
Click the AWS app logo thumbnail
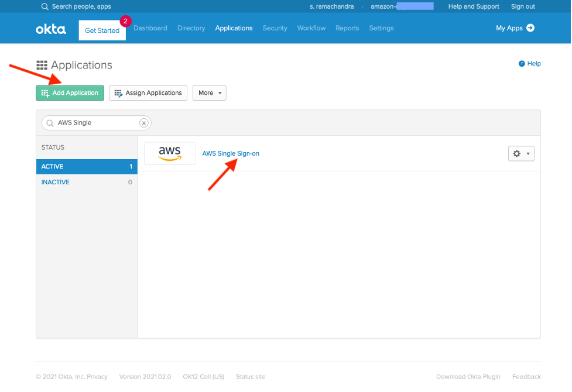[170, 152]
